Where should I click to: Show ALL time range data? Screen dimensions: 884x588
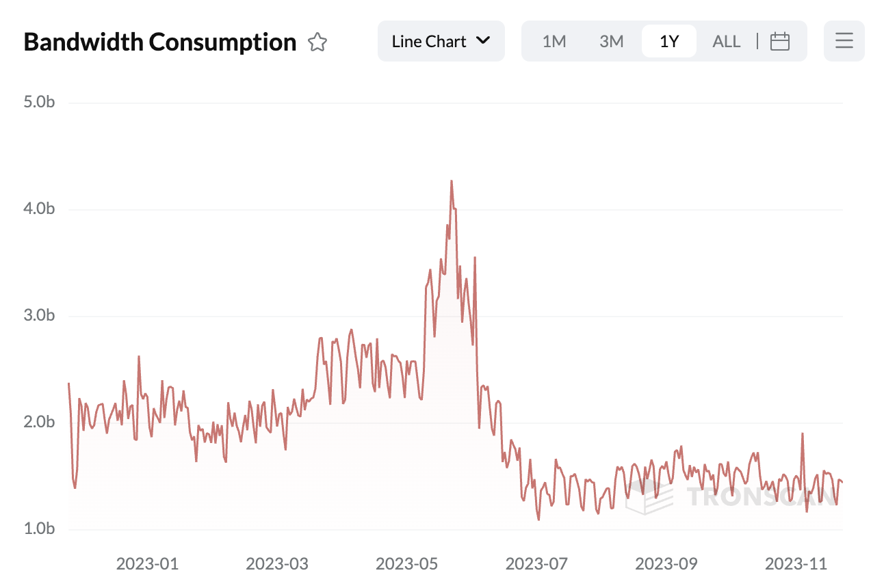tap(726, 42)
